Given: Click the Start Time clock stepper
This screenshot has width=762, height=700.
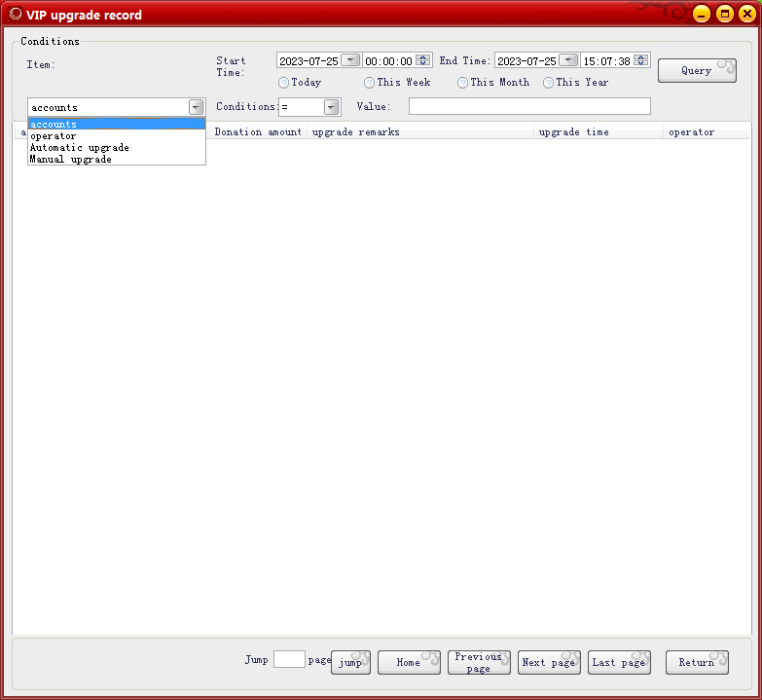Looking at the screenshot, I should (x=422, y=60).
